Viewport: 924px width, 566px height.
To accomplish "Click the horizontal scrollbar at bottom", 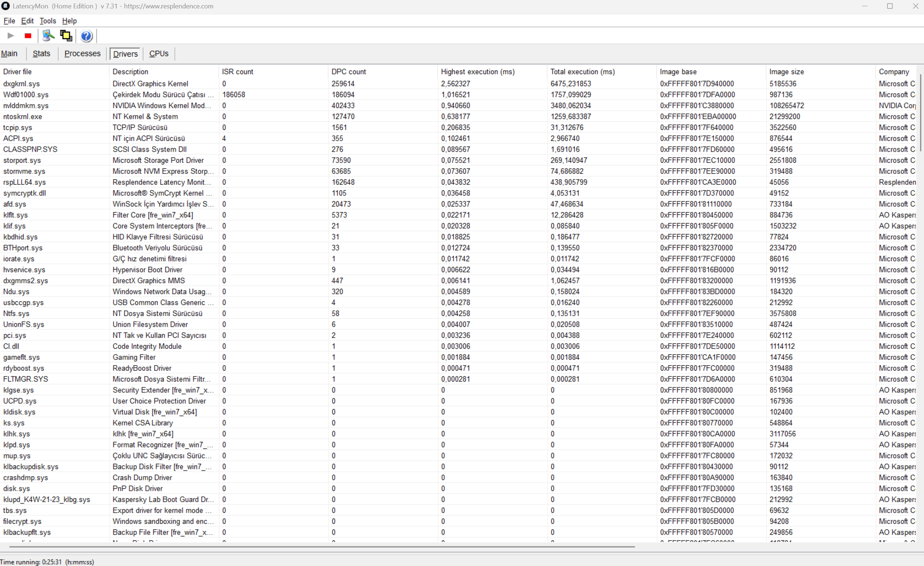I will pos(322,547).
